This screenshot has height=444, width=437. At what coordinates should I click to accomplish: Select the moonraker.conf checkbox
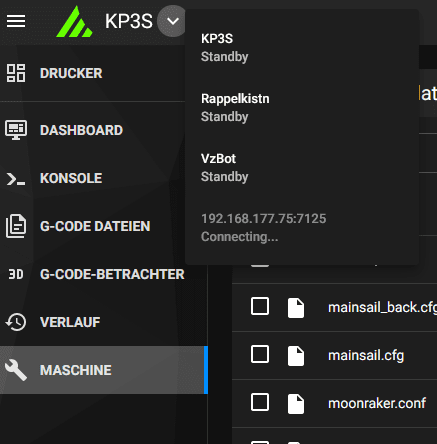coord(260,402)
